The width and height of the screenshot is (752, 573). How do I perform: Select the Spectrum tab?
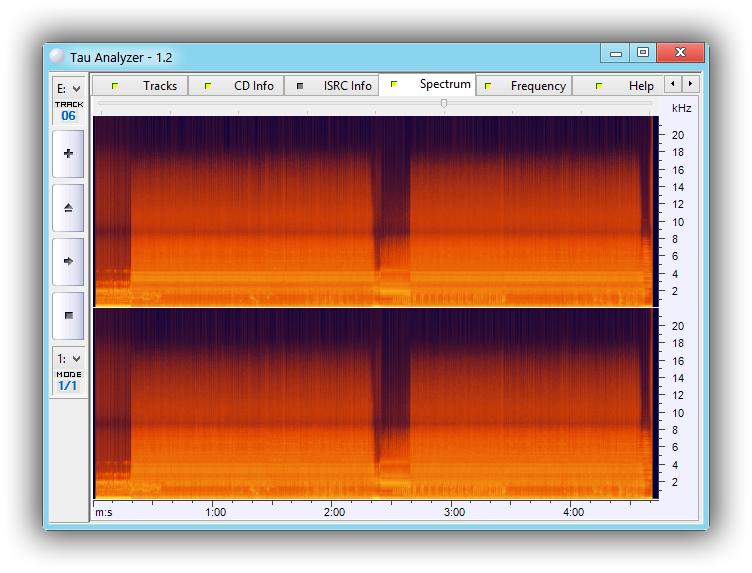(x=427, y=84)
